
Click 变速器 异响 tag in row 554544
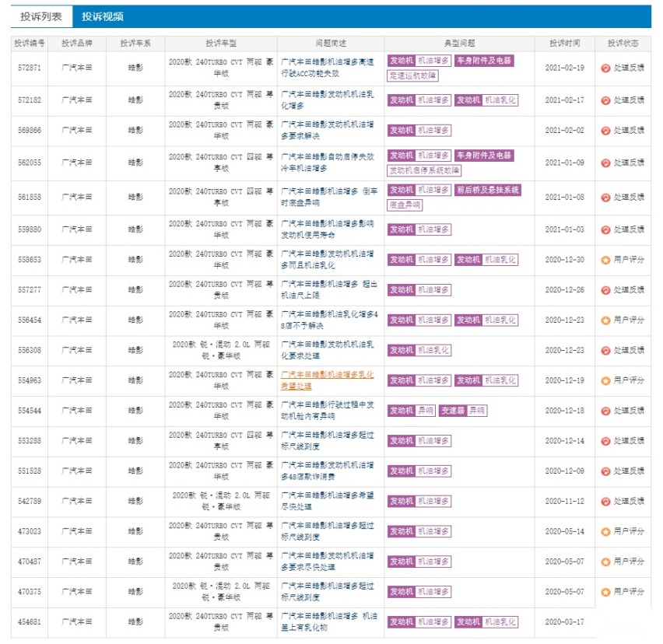[x=463, y=411]
